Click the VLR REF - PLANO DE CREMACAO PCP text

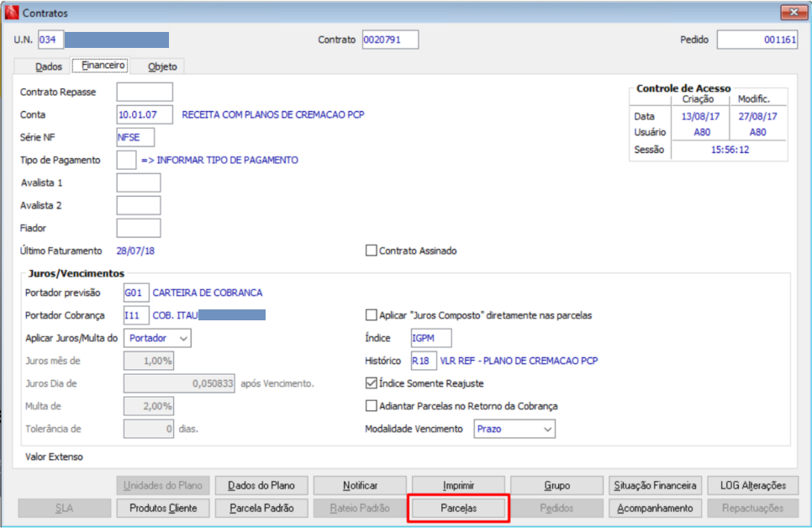(519, 361)
